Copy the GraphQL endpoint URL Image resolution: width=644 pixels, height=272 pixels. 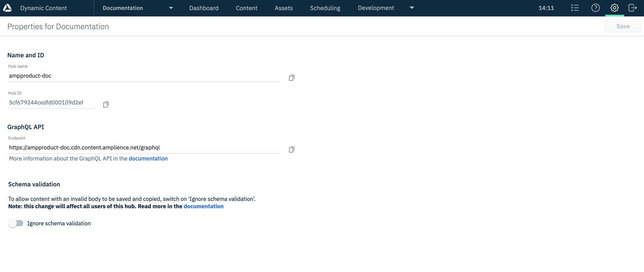coord(292,149)
